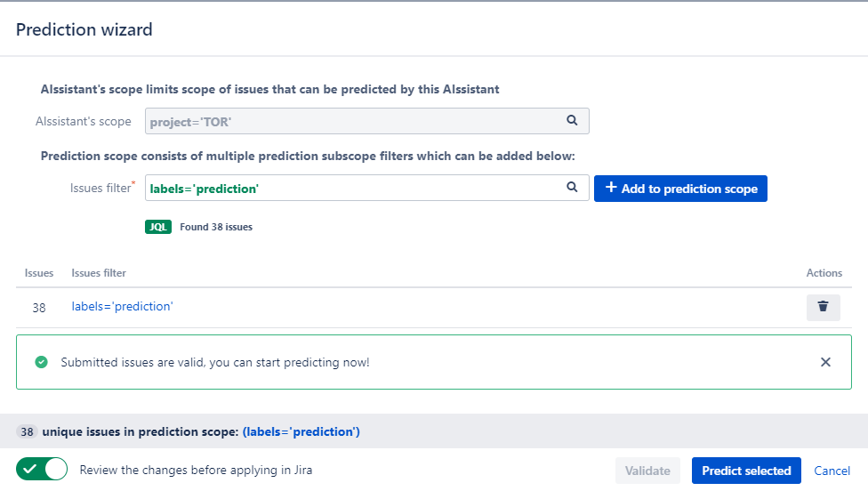Dismiss the success validation message
The image size is (868, 491).
tap(825, 362)
